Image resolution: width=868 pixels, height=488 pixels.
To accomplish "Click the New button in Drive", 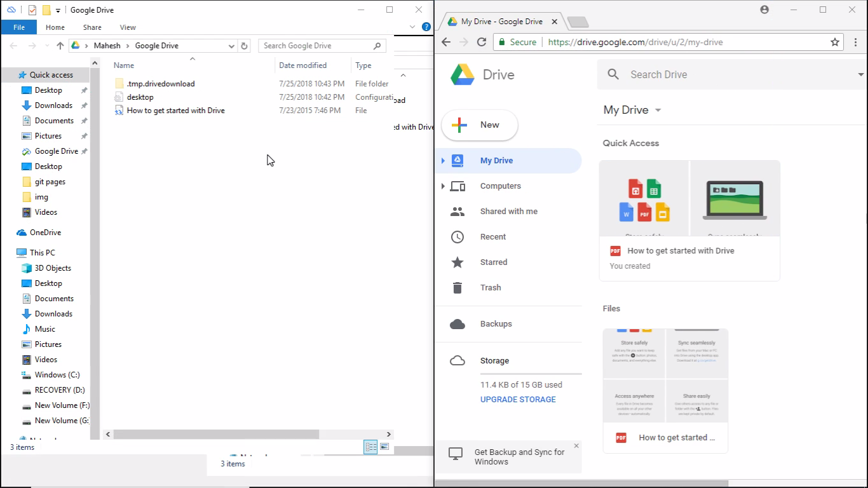I will [479, 125].
